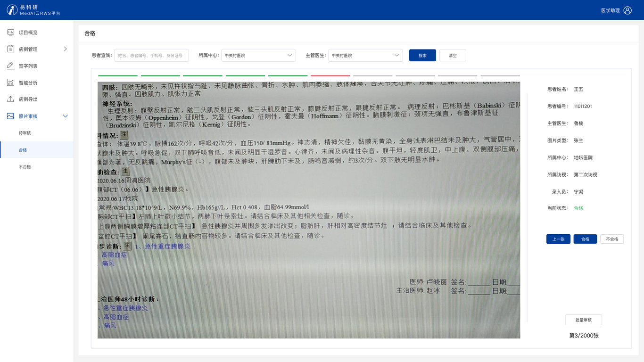
Task: Click the first green progress segment
Action: (118, 75)
